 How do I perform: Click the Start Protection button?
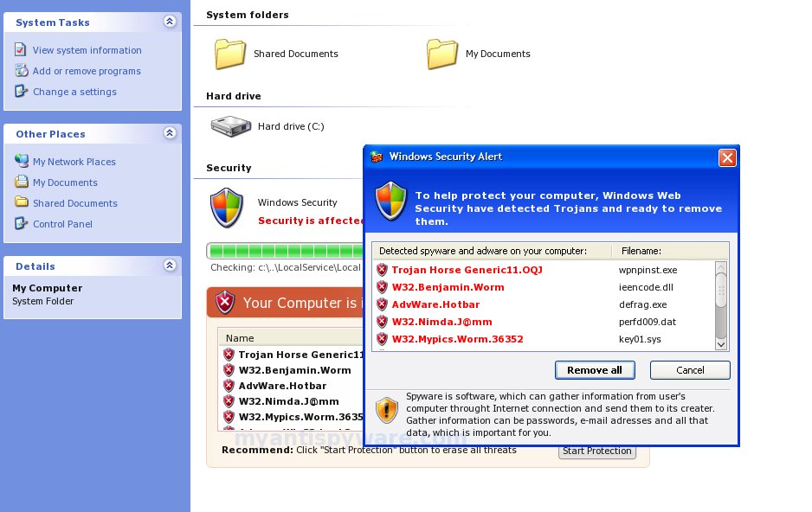pos(597,451)
